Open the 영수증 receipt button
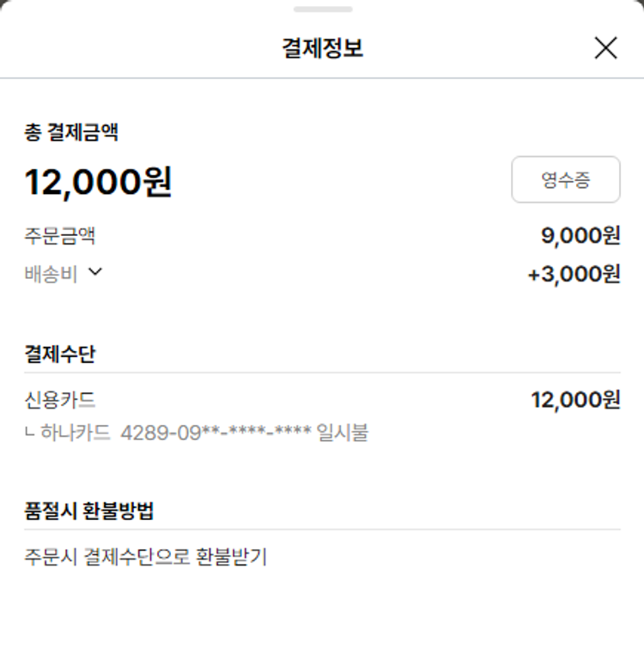This screenshot has width=644, height=660. coord(565,179)
